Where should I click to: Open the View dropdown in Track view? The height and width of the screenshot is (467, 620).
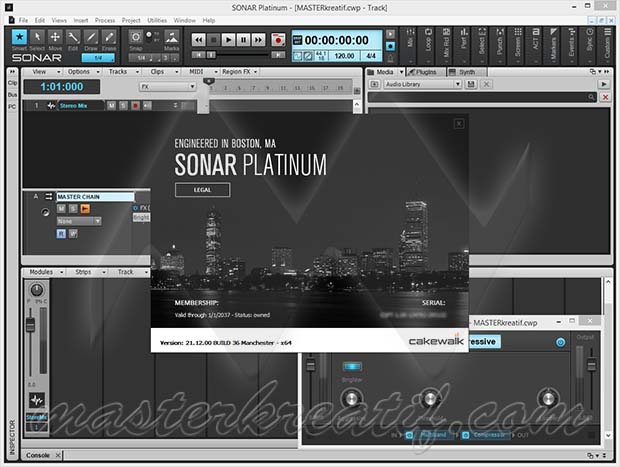coord(46,72)
